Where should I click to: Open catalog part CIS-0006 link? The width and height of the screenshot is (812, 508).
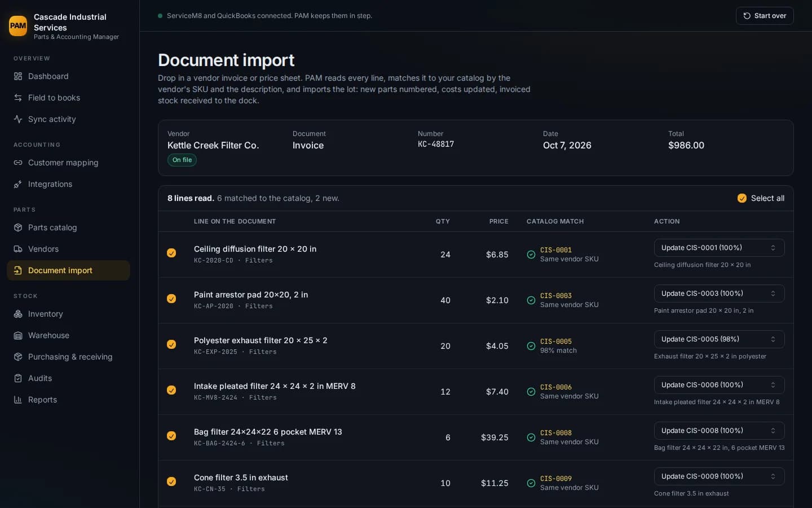coord(556,387)
